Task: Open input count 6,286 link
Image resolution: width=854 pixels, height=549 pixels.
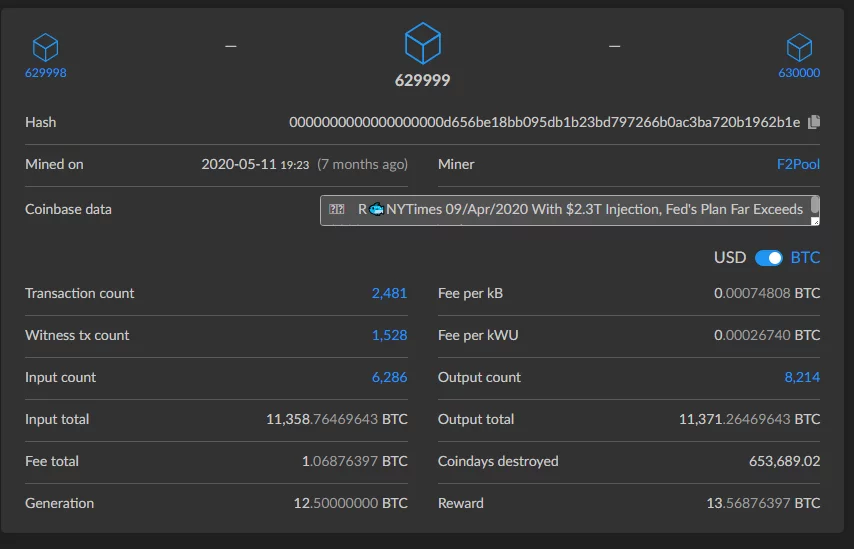Action: [x=389, y=377]
